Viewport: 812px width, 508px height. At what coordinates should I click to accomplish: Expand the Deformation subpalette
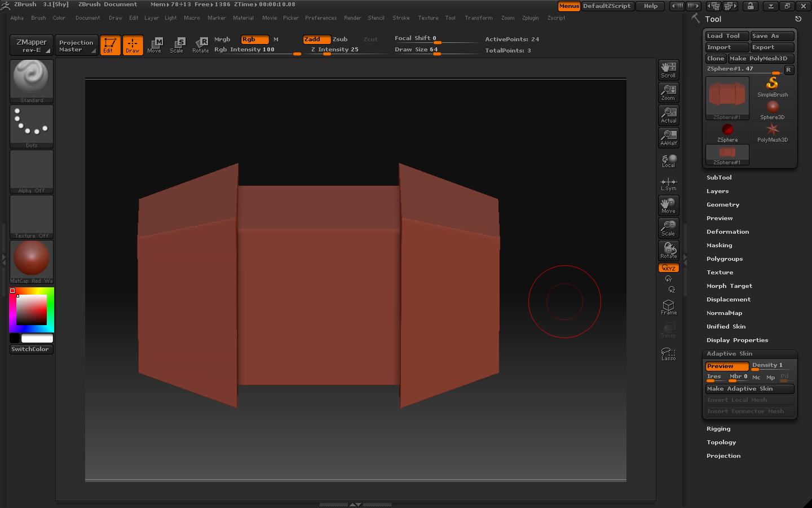click(x=727, y=232)
